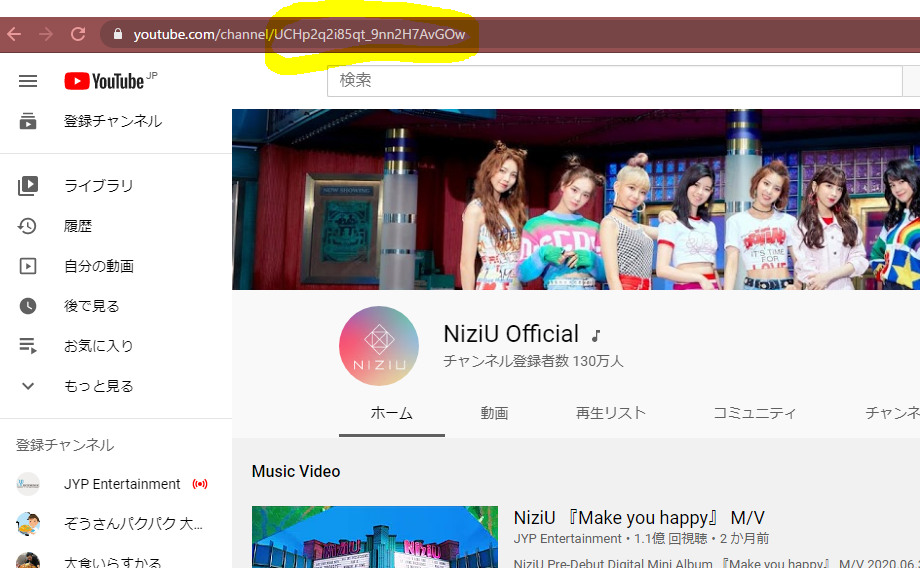The width and height of the screenshot is (920, 568).
Task: Click the Music Video section title
Action: click(296, 471)
